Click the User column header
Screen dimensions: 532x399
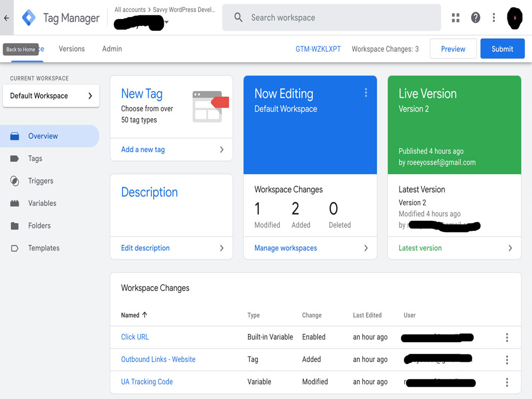point(410,315)
